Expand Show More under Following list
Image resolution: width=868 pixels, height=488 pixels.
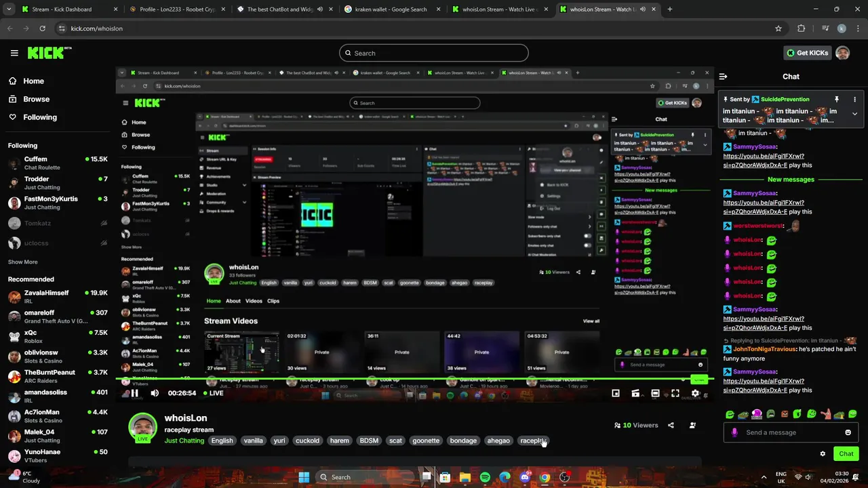click(22, 262)
